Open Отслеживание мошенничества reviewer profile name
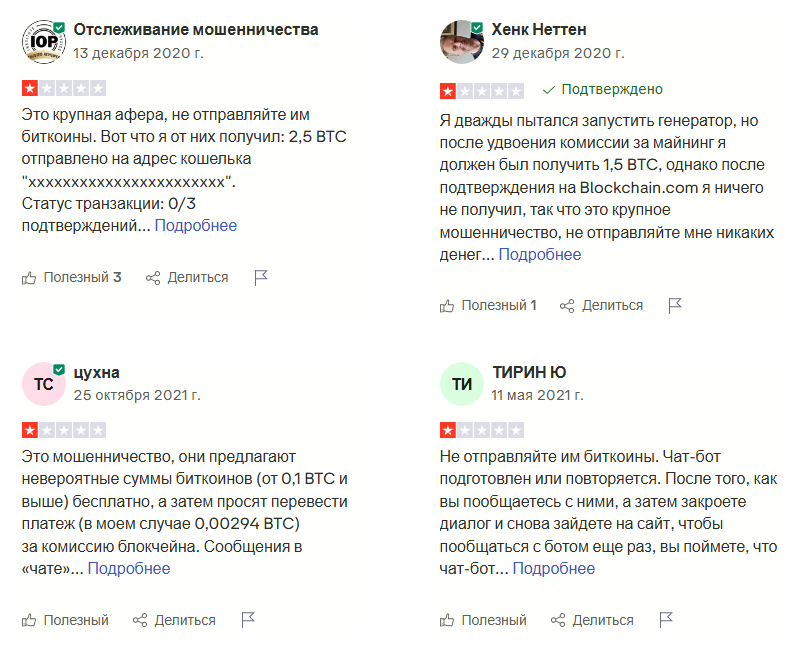This screenshot has height=651, width=796. point(196,29)
